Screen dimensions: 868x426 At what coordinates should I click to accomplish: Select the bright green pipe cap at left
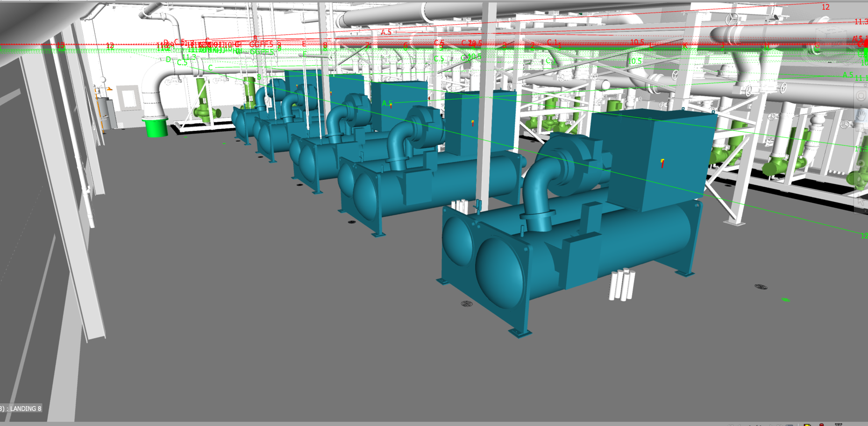pyautogui.click(x=157, y=128)
